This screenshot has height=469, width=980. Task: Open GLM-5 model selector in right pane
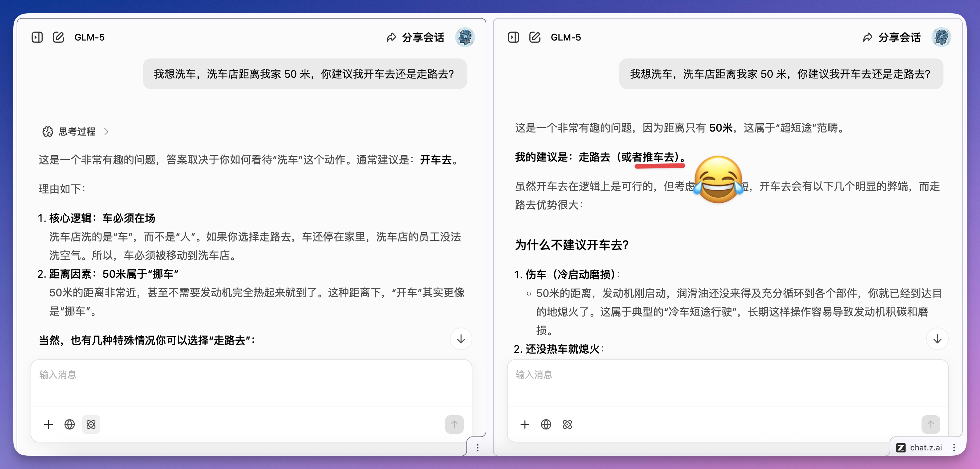click(566, 37)
